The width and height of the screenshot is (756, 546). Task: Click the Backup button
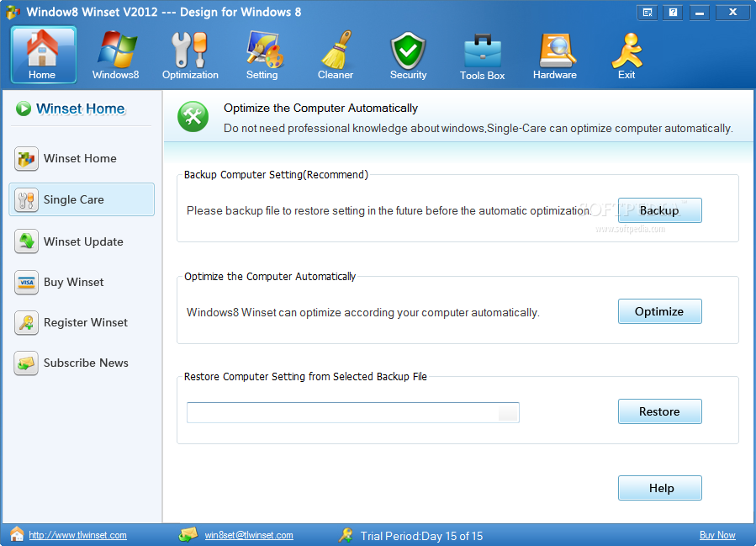[659, 210]
